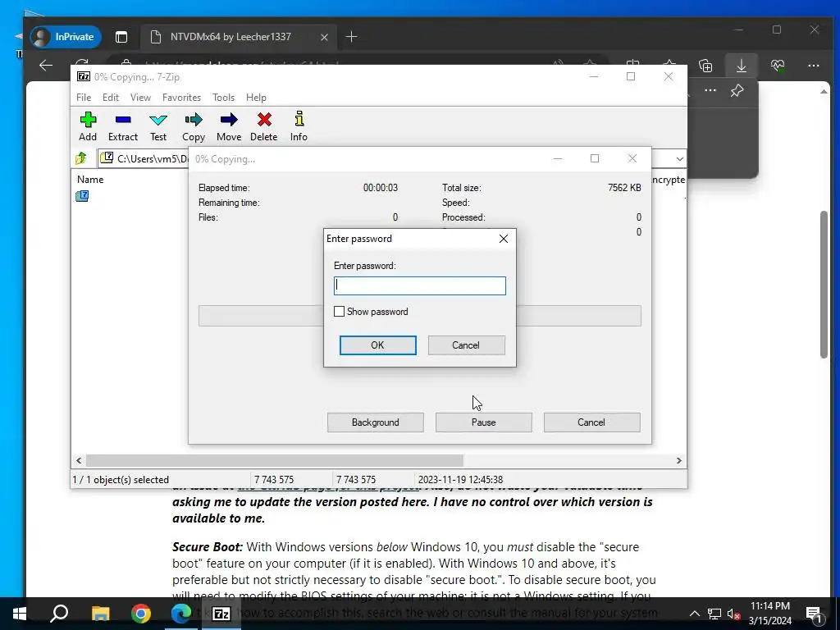Pause the copying operation

484,422
